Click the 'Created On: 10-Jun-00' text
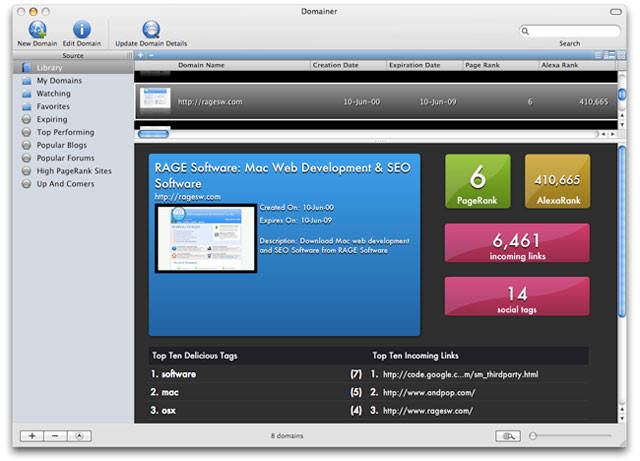The width and height of the screenshot is (640, 461). [x=297, y=207]
